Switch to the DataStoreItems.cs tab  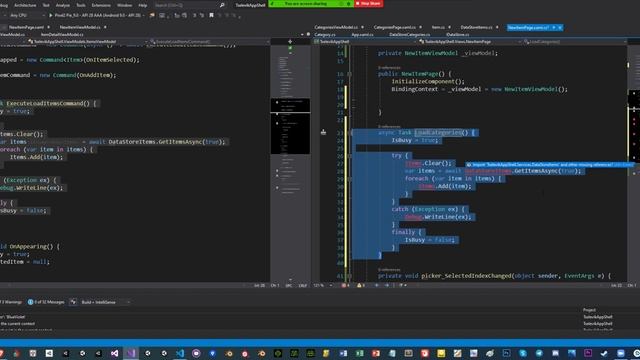point(477,27)
